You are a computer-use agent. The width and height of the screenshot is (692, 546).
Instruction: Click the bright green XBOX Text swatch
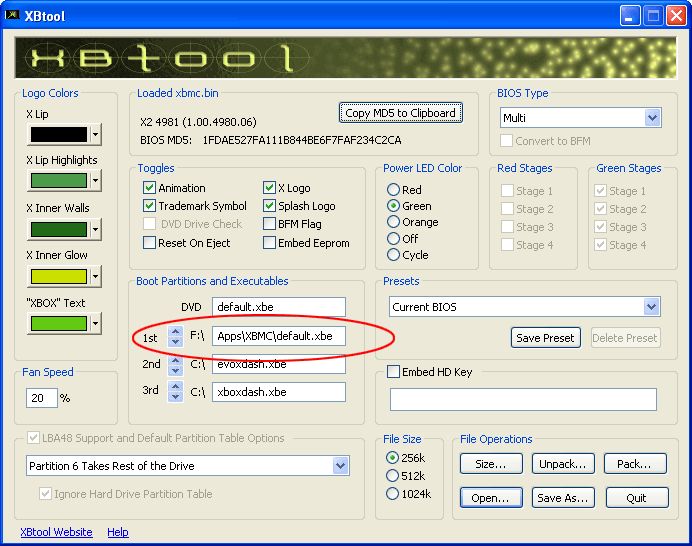59,324
